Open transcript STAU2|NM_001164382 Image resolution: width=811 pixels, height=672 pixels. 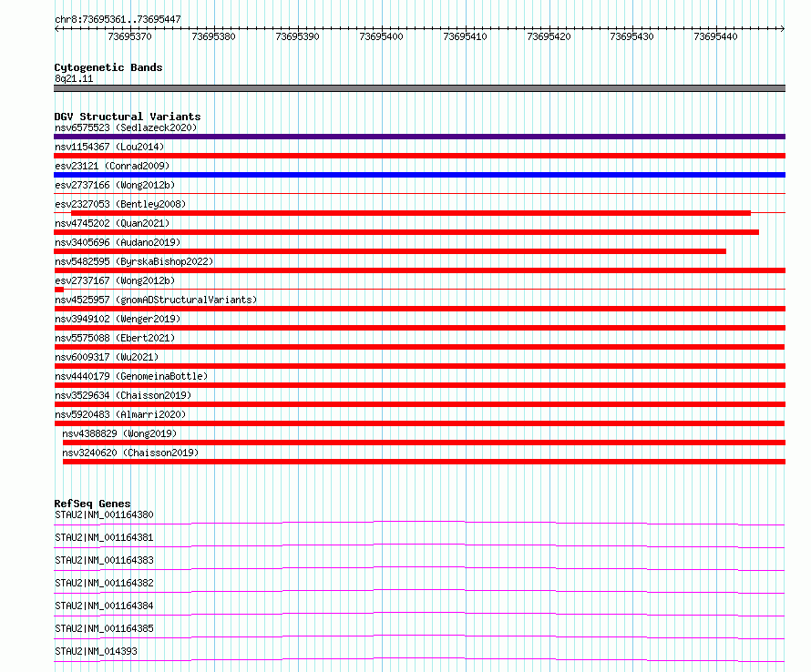104,583
